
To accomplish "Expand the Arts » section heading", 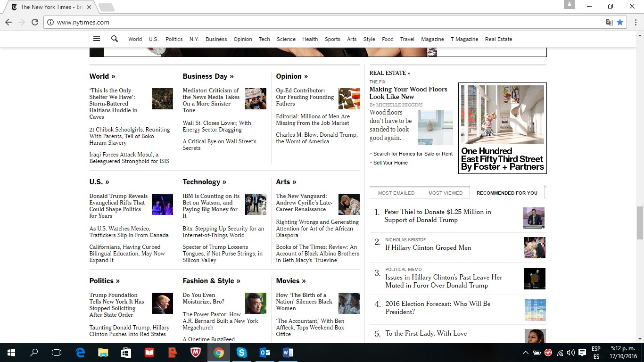I will click(286, 182).
